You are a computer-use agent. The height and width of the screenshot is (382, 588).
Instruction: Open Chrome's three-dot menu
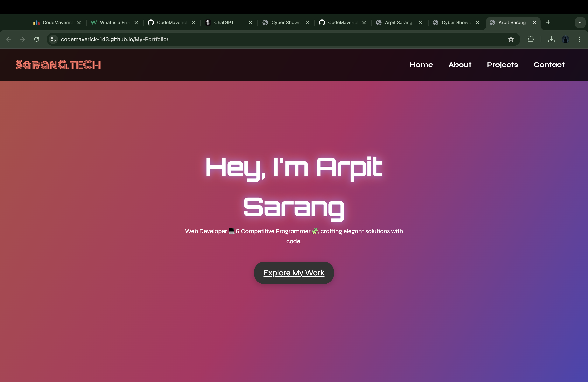(x=579, y=39)
